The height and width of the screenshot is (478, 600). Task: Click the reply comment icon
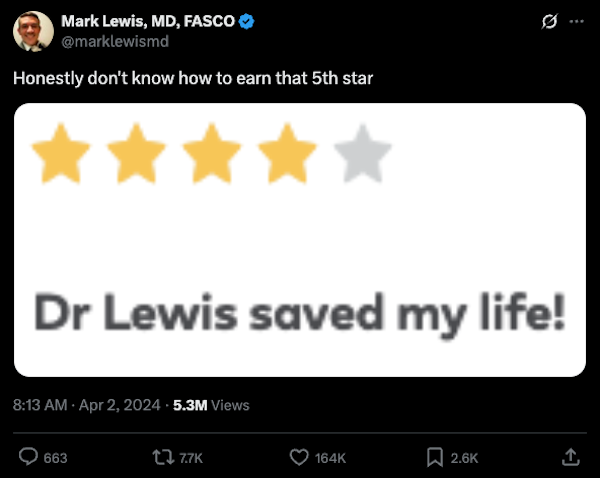pos(29,457)
